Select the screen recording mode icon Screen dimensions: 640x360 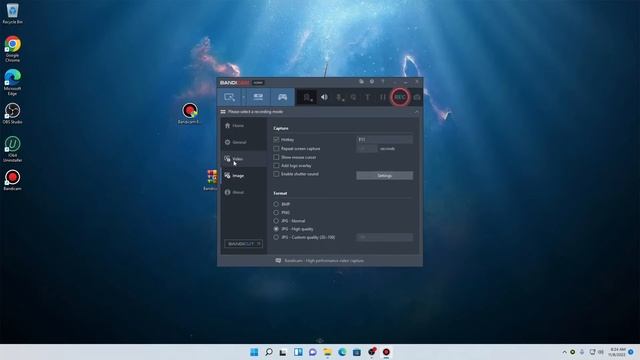pyautogui.click(x=229, y=97)
